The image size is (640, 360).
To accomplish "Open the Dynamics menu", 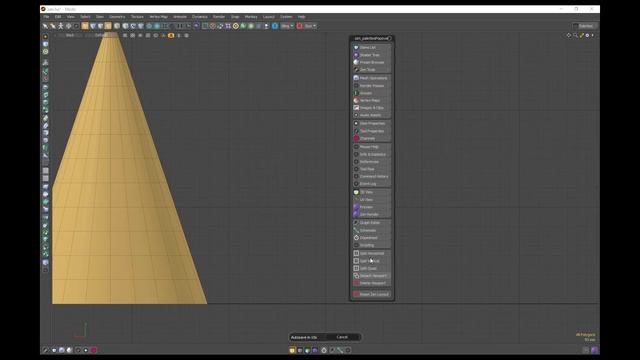I will 200,17.
